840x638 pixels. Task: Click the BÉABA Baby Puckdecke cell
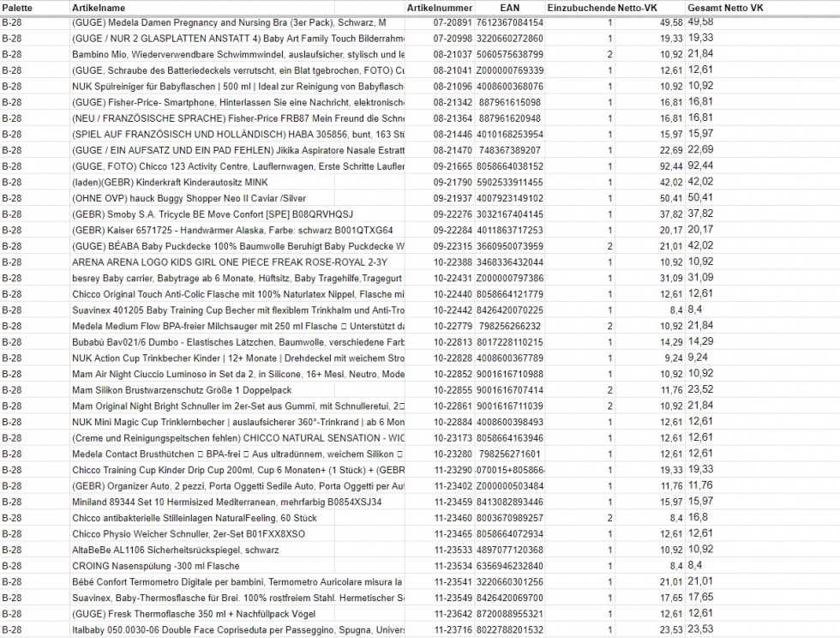pyautogui.click(x=238, y=246)
